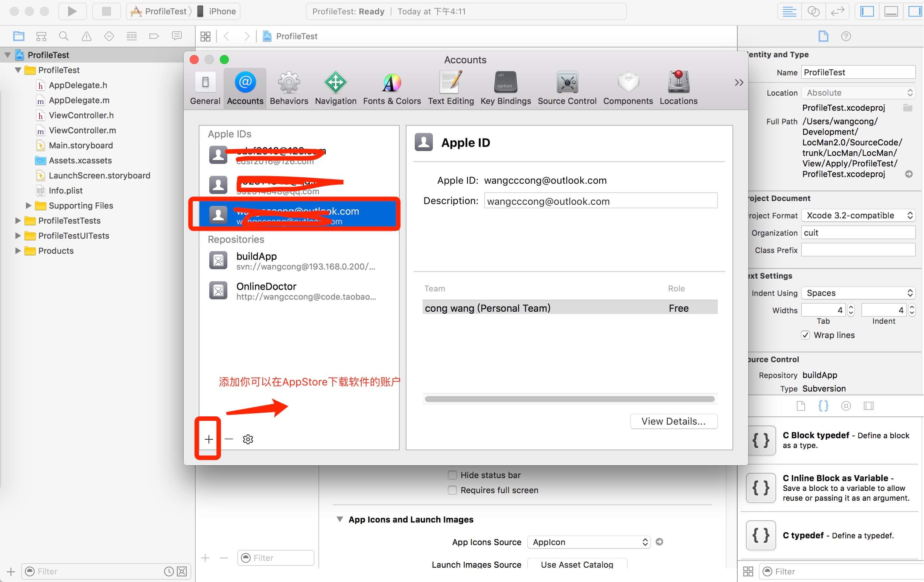Click the View Details button
This screenshot has height=582, width=924.
tap(673, 422)
